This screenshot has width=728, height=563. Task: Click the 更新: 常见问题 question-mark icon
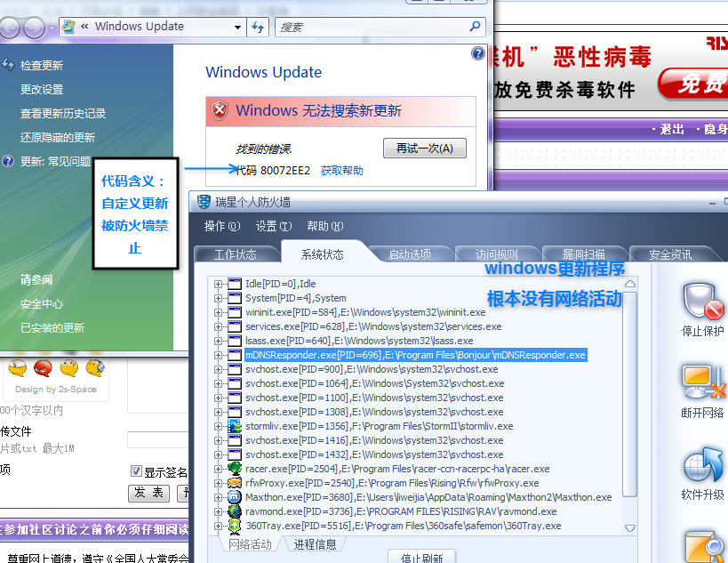(x=8, y=161)
